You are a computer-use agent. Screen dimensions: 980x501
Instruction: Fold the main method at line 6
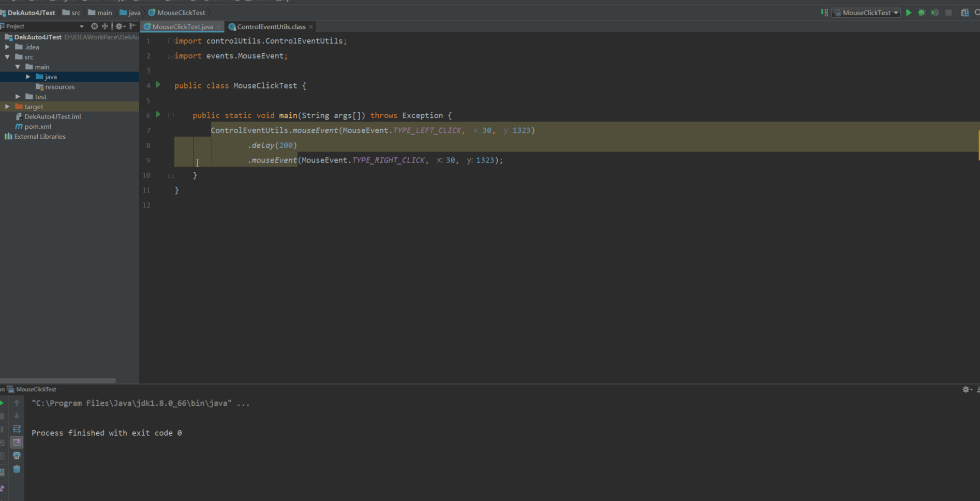tap(171, 115)
